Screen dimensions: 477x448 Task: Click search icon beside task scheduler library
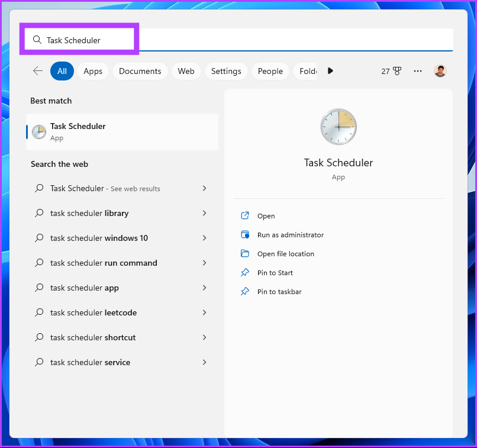(x=39, y=213)
